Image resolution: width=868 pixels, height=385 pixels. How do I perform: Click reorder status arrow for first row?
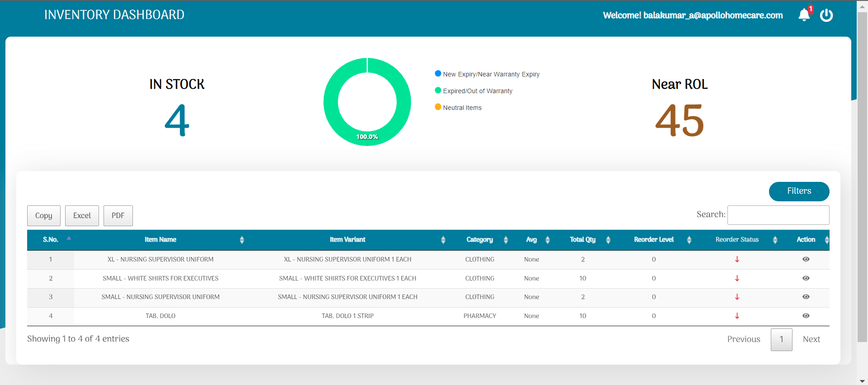coord(737,259)
